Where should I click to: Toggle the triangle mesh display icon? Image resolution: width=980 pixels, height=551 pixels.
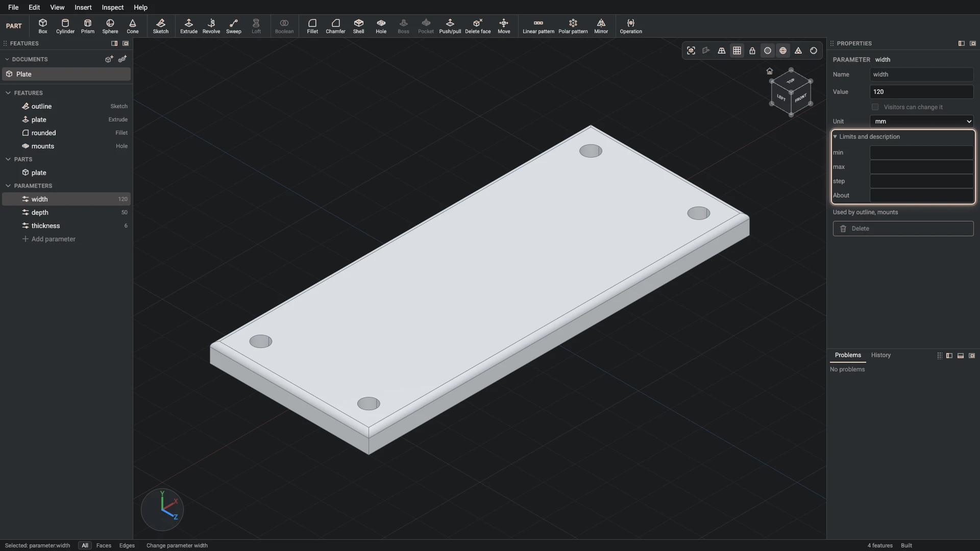798,51
